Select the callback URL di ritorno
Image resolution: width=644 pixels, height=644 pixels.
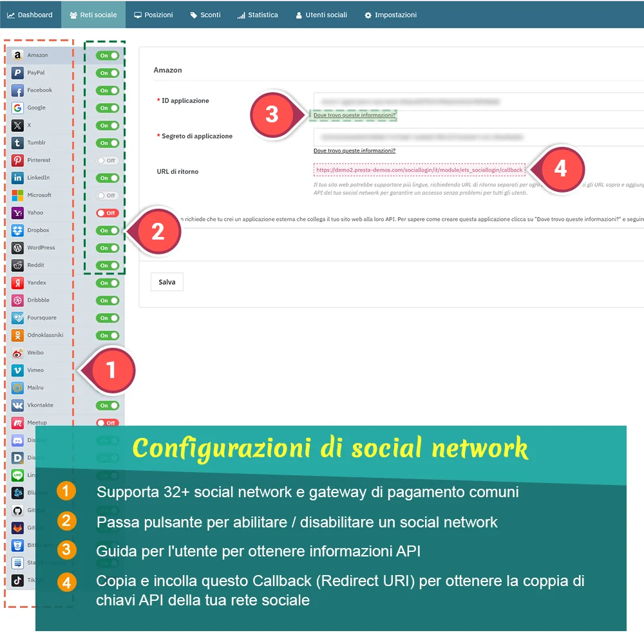click(x=419, y=170)
